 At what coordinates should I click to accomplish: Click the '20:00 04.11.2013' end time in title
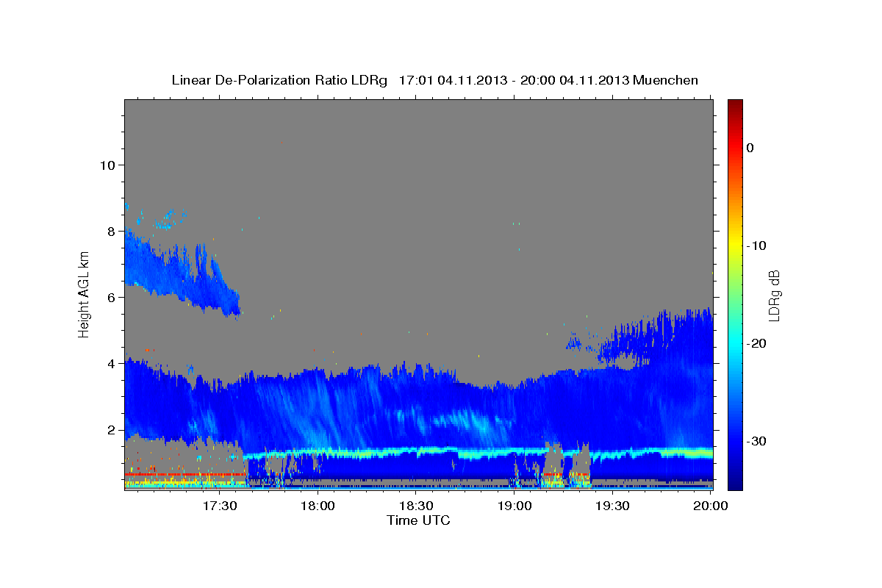[575, 80]
